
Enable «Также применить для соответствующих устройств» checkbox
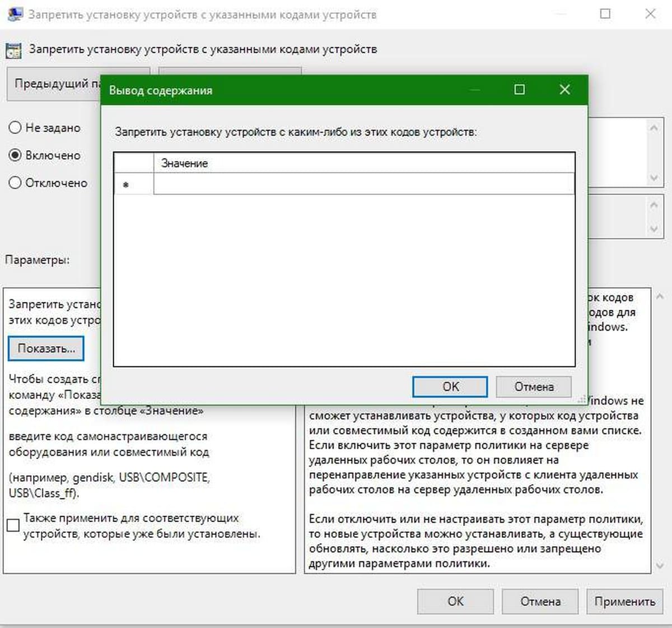tap(13, 525)
